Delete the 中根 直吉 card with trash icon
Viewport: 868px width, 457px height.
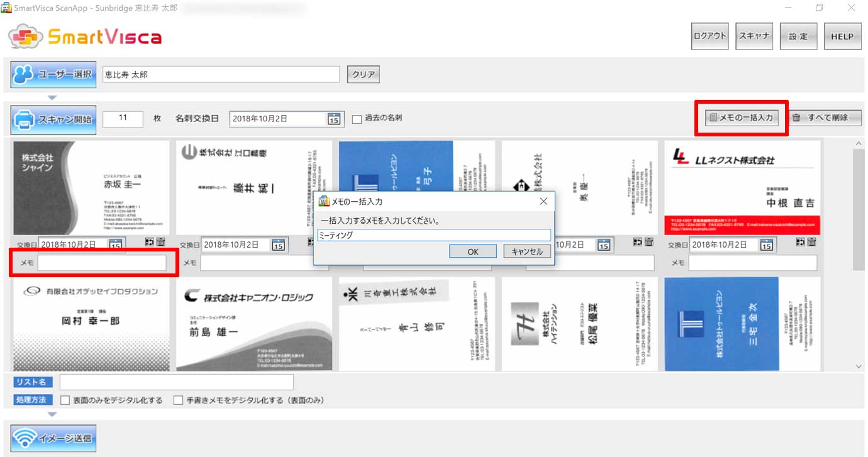812,242
